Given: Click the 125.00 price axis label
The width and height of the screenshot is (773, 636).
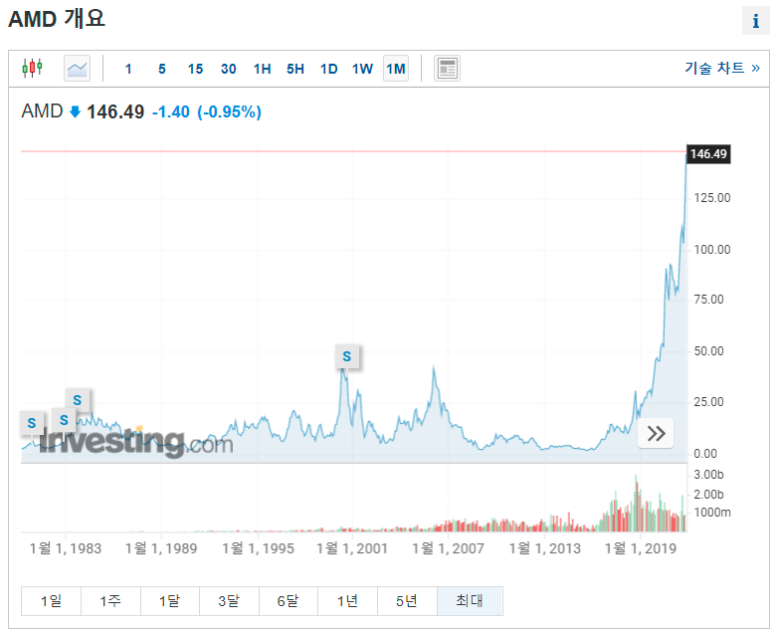Looking at the screenshot, I should point(712,198).
